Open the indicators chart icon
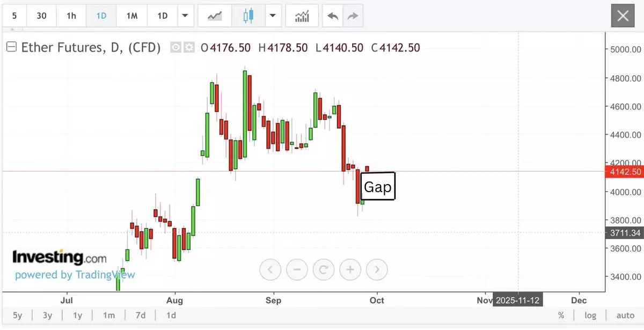Screen dimensions: 644x330 pyautogui.click(x=302, y=16)
